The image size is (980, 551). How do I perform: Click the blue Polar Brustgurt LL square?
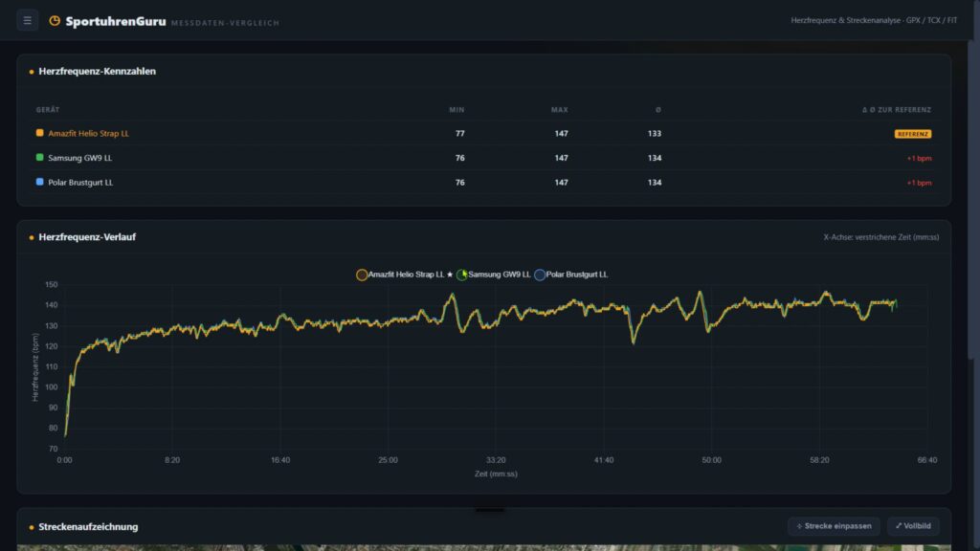coord(39,182)
